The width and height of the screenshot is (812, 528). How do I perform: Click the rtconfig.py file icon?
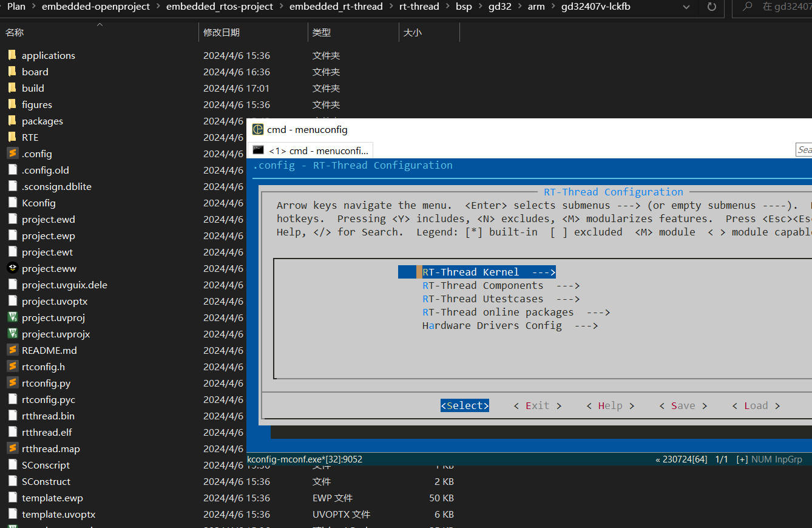tap(12, 383)
